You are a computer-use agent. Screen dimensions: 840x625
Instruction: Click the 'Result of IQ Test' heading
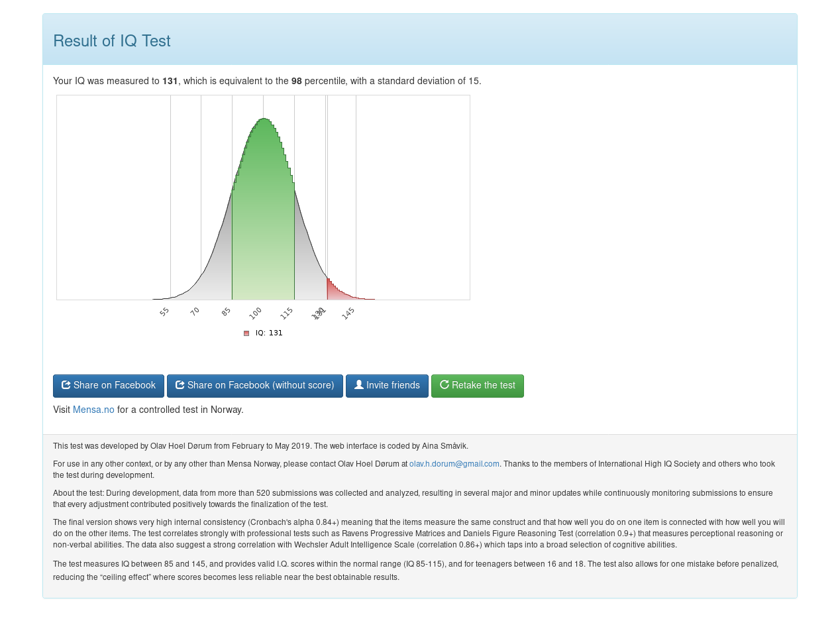(111, 41)
